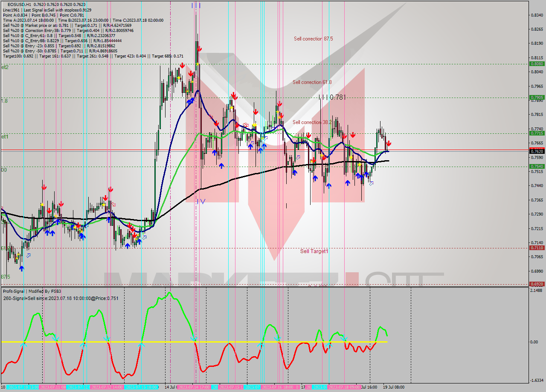Viewport: 546px width, 392px height.
Task: Click the -1.6334 indicator scale minimum
Action: [x=537, y=380]
